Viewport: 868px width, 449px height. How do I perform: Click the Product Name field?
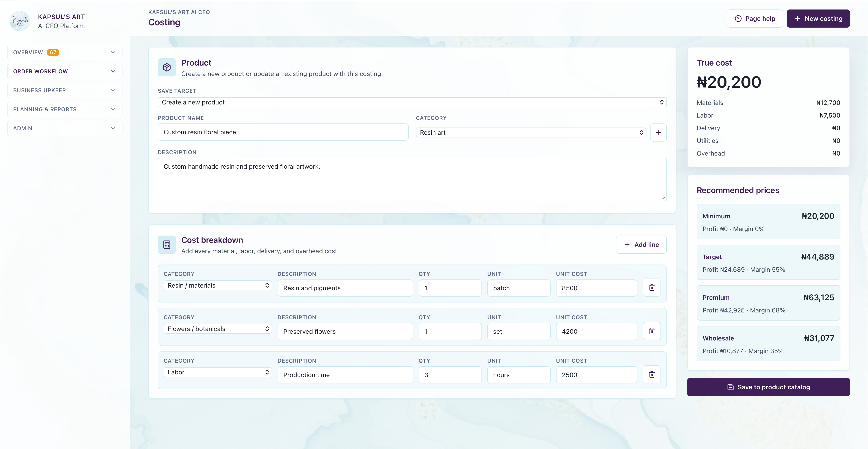[283, 132]
